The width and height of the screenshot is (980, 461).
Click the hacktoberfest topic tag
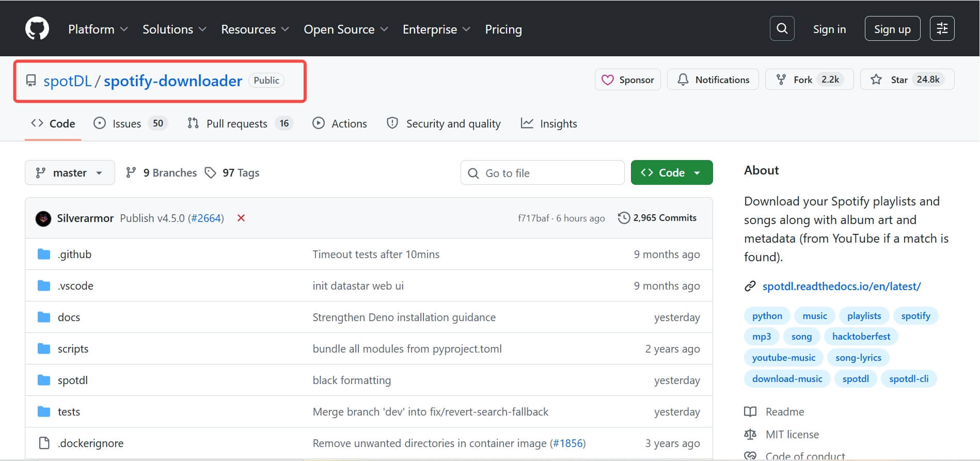pyautogui.click(x=861, y=336)
